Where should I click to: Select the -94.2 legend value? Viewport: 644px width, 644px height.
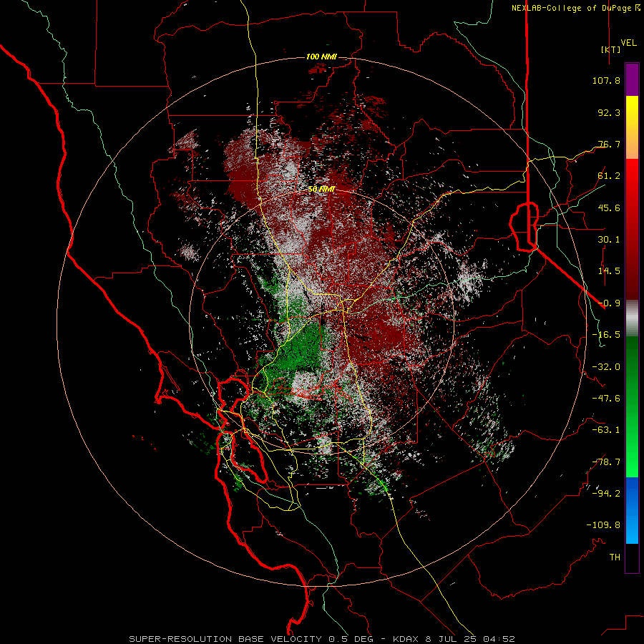point(606,494)
